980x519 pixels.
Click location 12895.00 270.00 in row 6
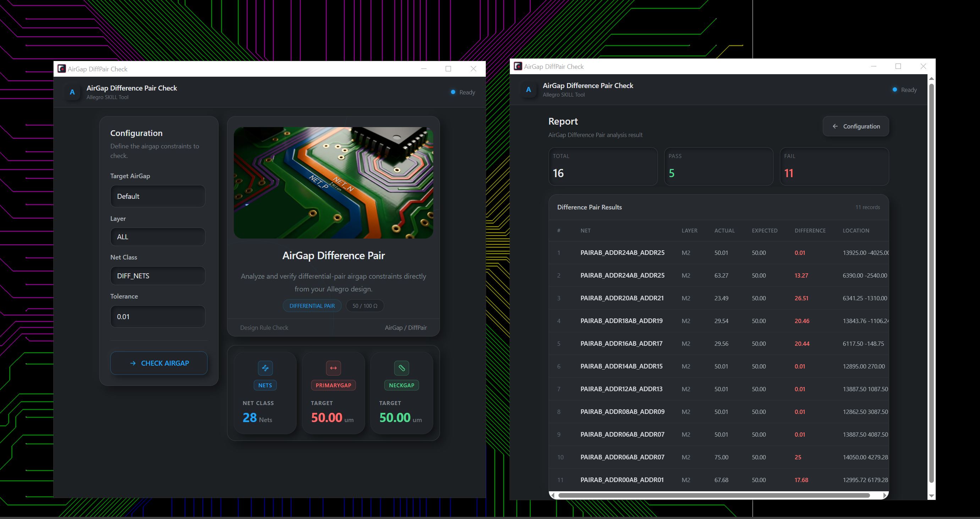[x=864, y=366]
